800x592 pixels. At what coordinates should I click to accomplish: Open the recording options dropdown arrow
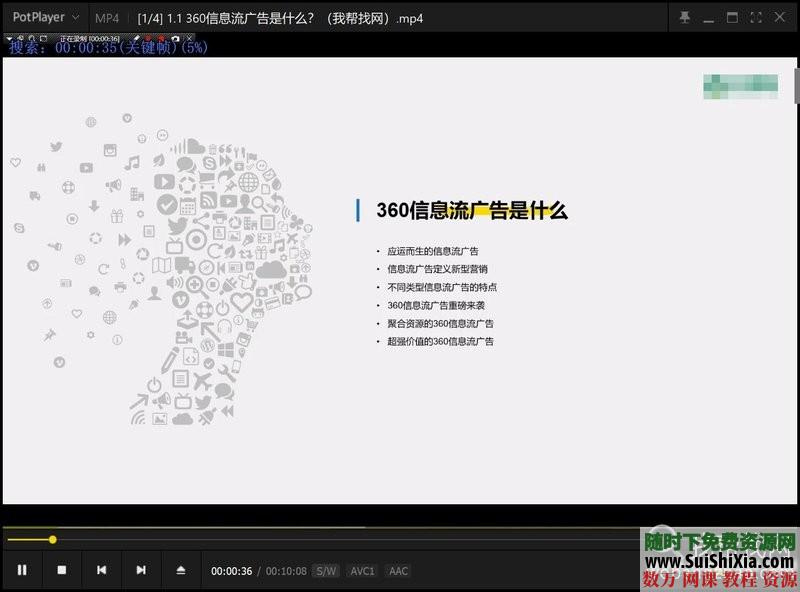9,38
